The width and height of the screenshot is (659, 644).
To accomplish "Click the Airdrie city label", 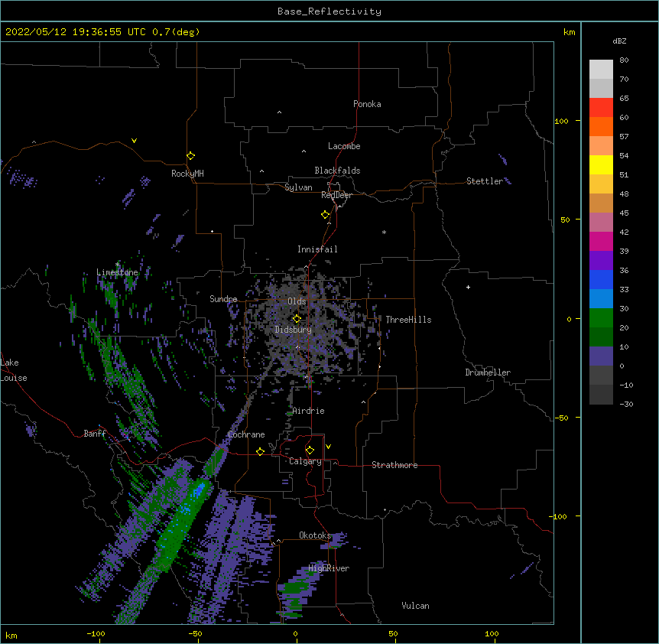I will 309,411.
